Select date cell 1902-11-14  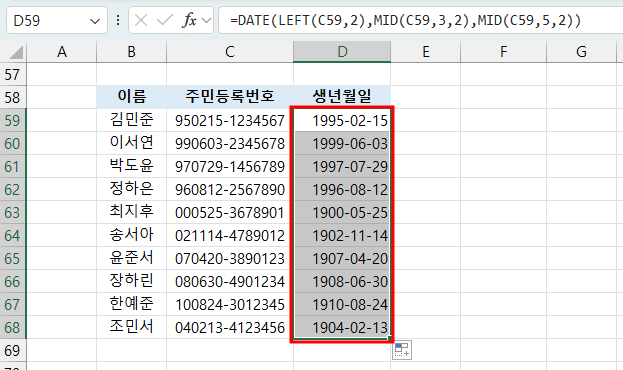click(342, 235)
